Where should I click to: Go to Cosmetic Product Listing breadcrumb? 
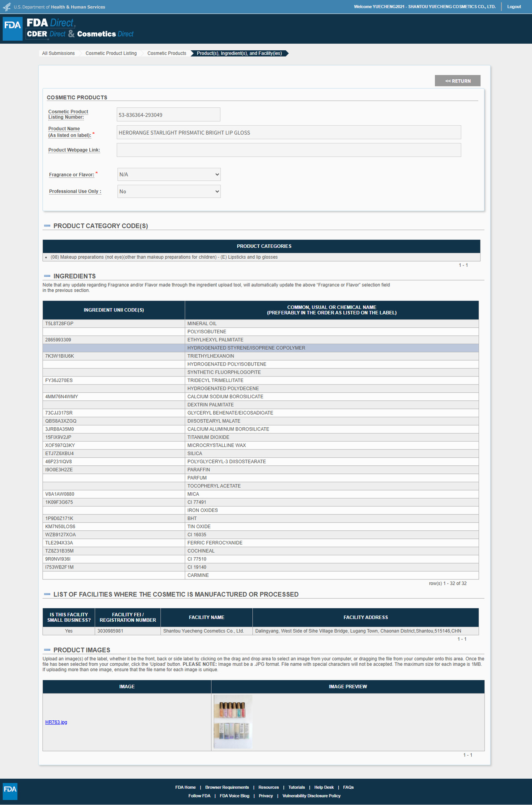pyautogui.click(x=111, y=53)
